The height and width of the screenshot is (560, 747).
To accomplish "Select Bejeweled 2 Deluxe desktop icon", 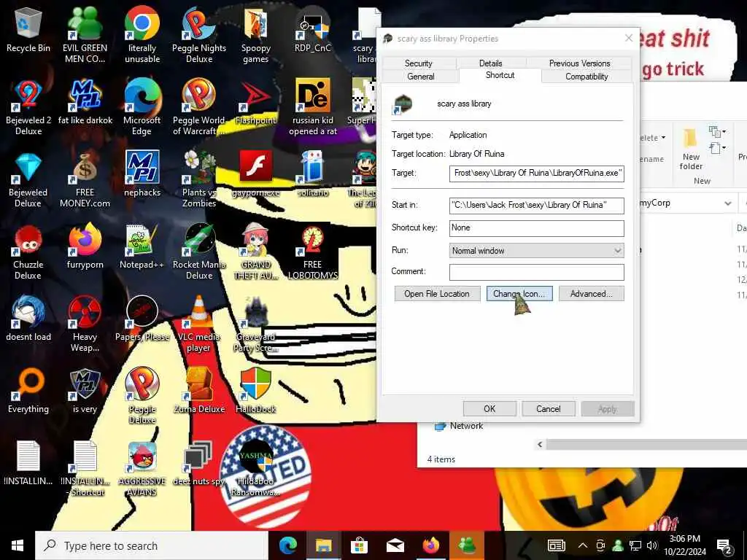I will (x=28, y=107).
